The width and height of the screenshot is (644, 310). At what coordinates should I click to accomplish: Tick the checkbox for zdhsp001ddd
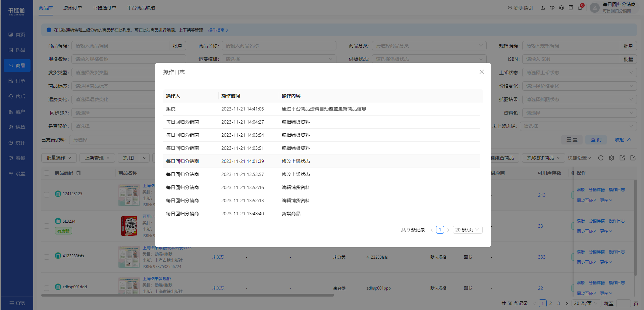click(x=47, y=288)
